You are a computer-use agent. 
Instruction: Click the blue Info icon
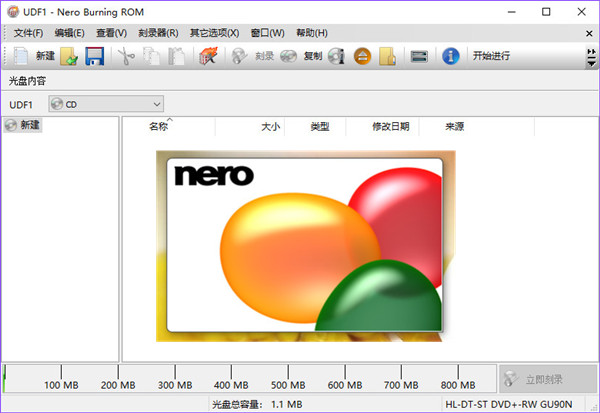pyautogui.click(x=450, y=56)
